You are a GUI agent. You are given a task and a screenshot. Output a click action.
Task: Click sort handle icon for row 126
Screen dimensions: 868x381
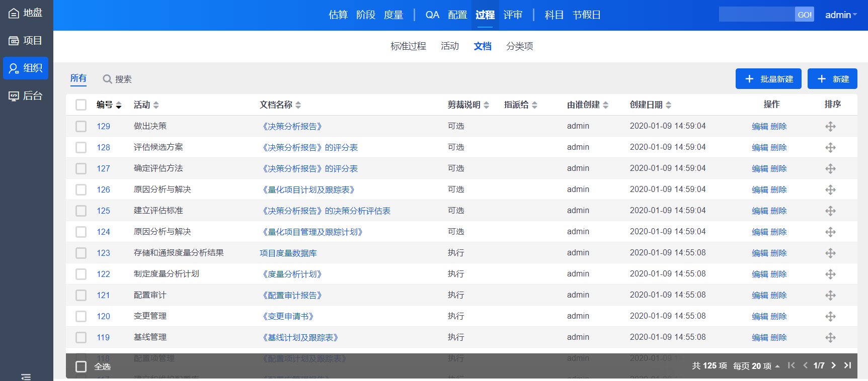click(831, 189)
